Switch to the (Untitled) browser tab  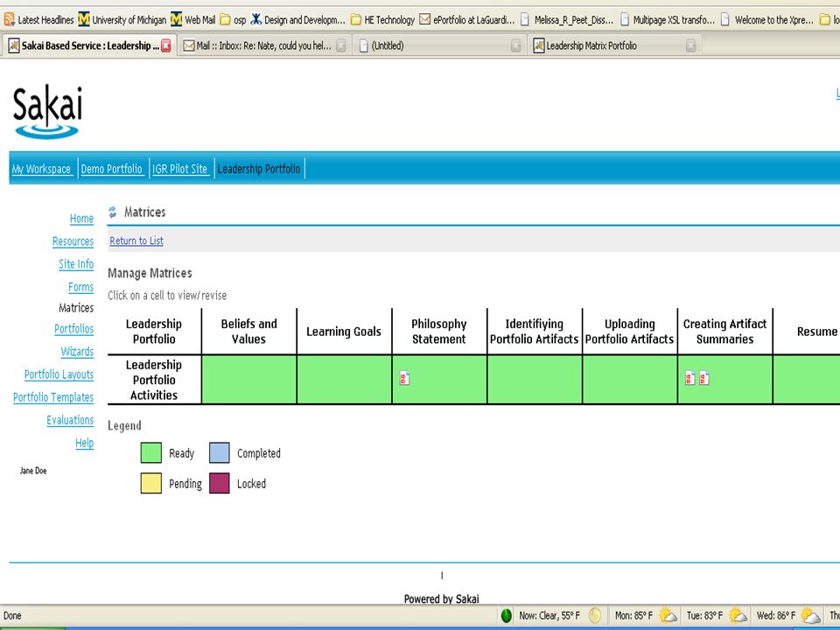438,45
